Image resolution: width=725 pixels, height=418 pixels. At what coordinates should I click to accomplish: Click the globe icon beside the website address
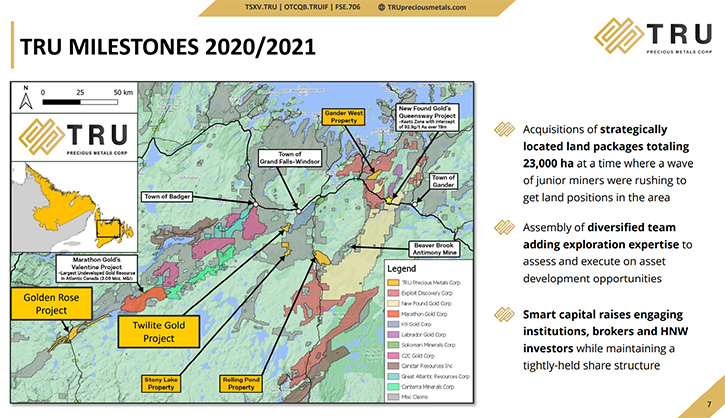pos(381,7)
